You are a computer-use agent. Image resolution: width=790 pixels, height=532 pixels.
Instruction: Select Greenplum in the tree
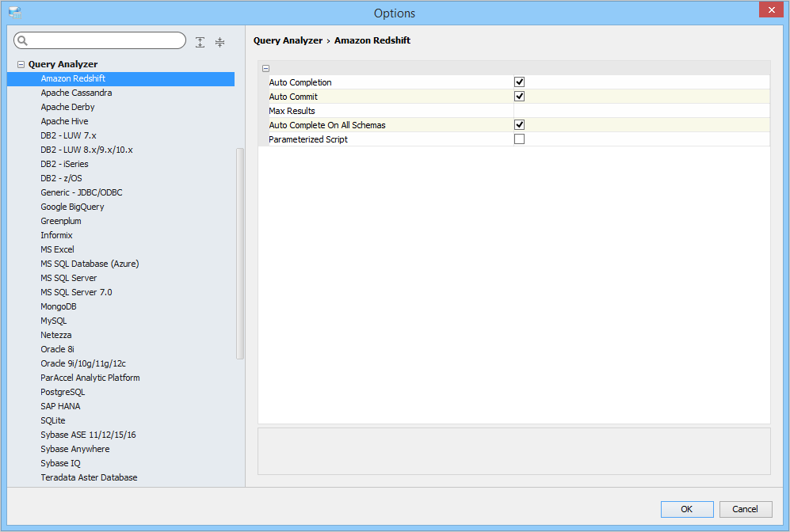coord(61,221)
